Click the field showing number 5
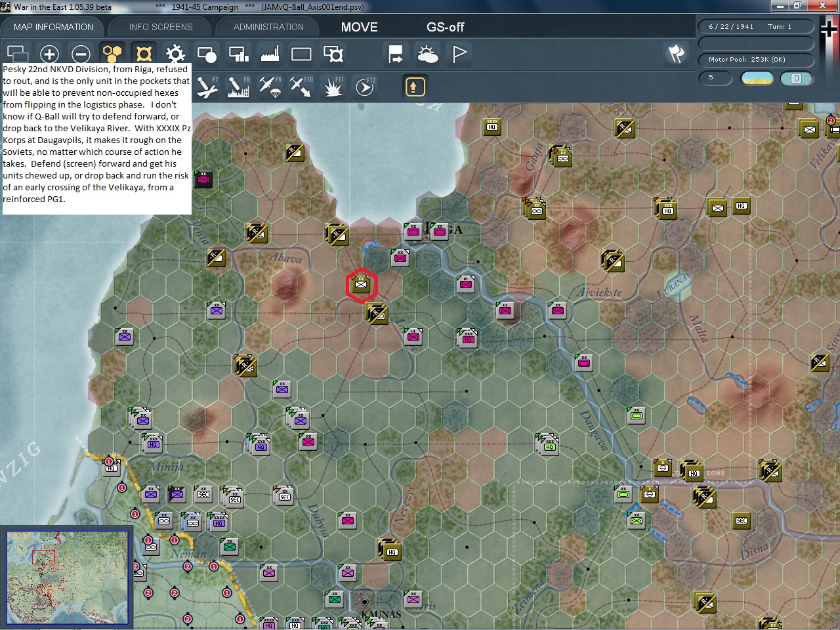Image resolution: width=840 pixels, height=630 pixels. click(x=715, y=78)
